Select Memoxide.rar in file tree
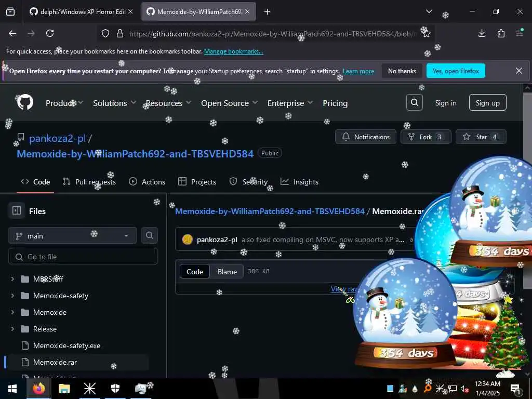This screenshot has width=532, height=399. coord(55,362)
